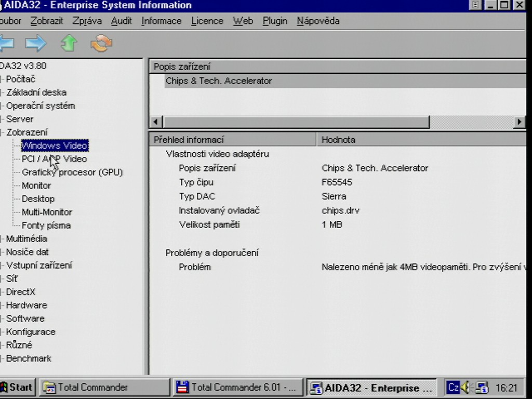The width and height of the screenshot is (532, 399).
Task: Click the horizontal scrollbar thumb
Action: (296, 122)
